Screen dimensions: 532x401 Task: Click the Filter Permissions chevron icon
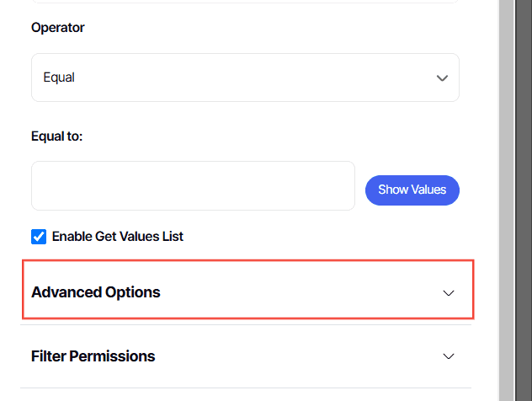point(449,356)
